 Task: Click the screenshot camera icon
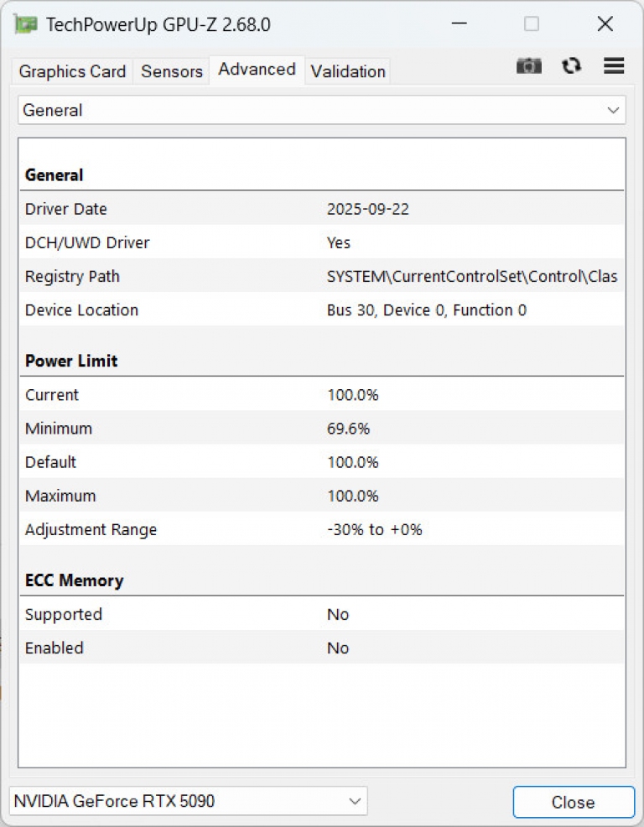coord(529,66)
